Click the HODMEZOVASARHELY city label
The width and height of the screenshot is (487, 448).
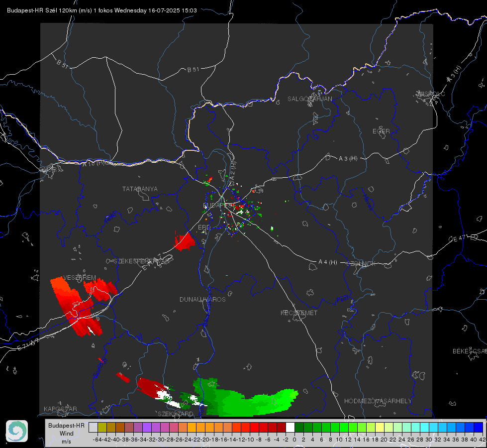(x=378, y=401)
